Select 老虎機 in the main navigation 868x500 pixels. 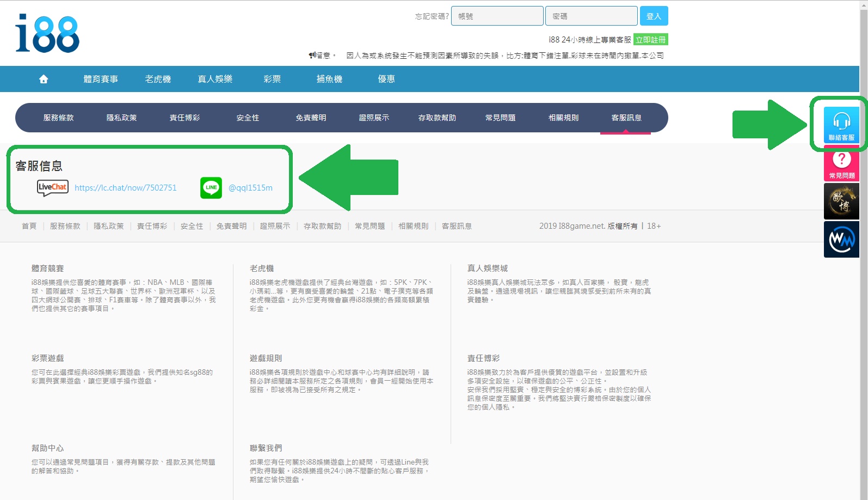click(x=158, y=79)
